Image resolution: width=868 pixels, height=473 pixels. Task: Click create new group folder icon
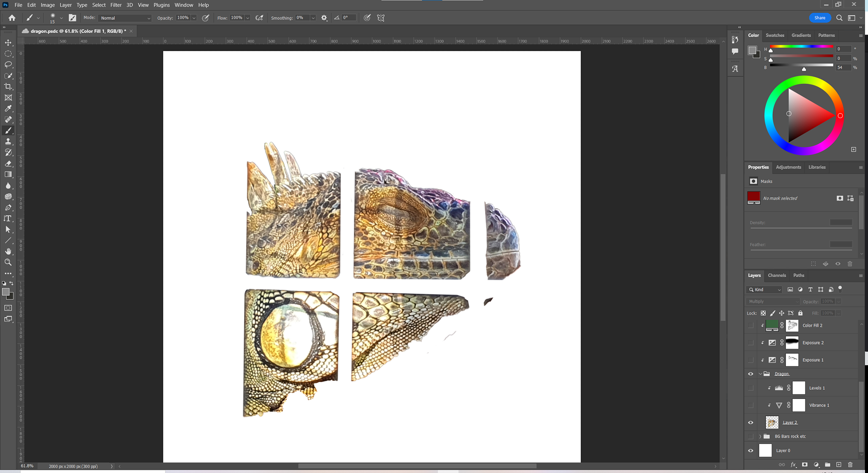[x=827, y=464]
